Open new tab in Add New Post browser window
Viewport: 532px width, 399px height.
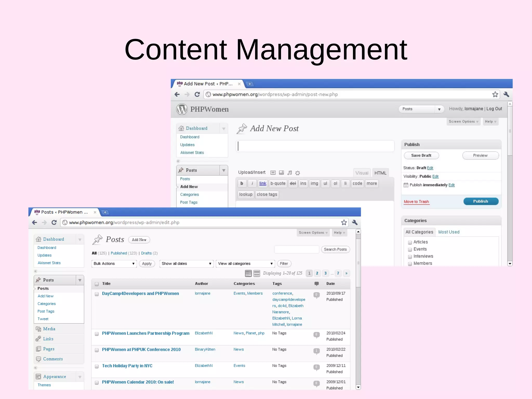pos(250,84)
